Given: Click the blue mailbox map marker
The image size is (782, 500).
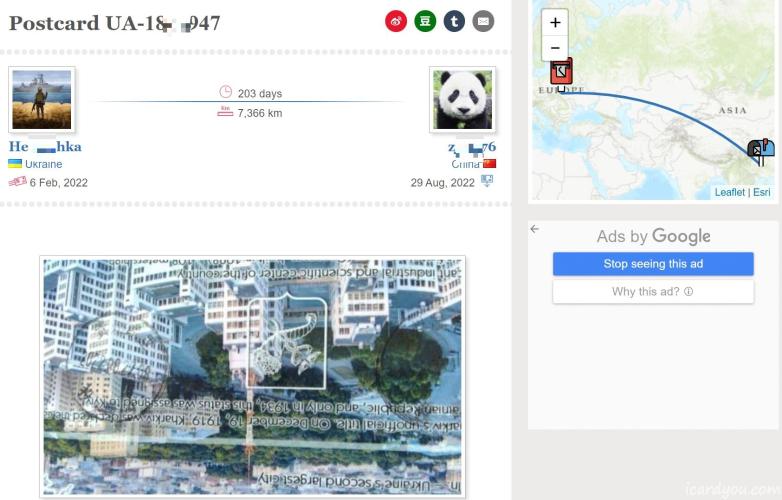Looking at the screenshot, I should click(x=761, y=151).
